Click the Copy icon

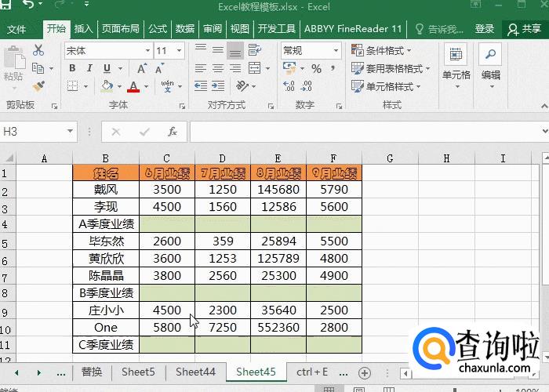coord(38,68)
